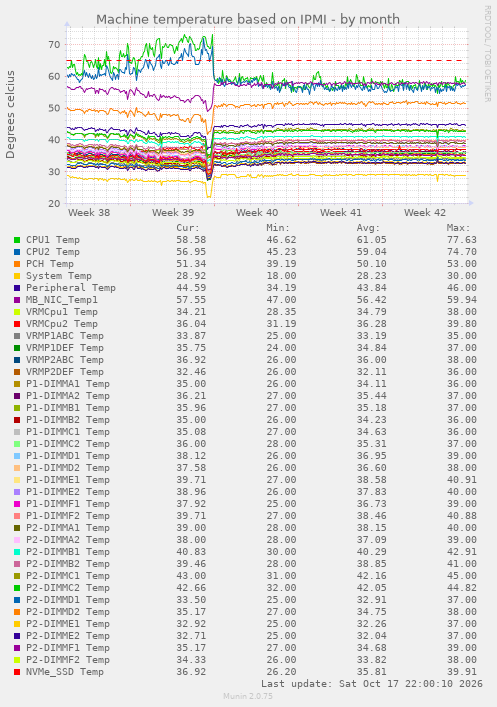
Task: Click Peripheral Temp max value 46.00
Action: (461, 288)
